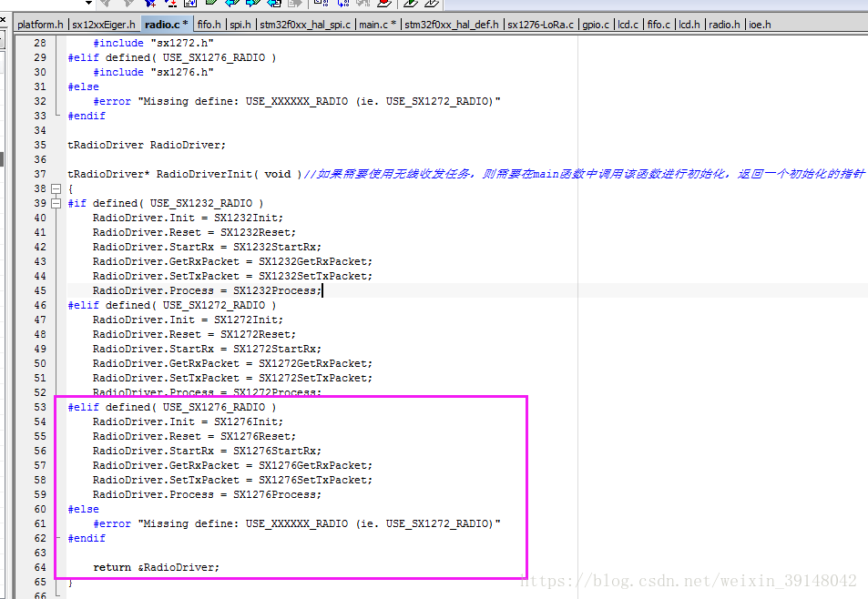
Task: Open the ioe.h tab
Action: pyautogui.click(x=760, y=25)
